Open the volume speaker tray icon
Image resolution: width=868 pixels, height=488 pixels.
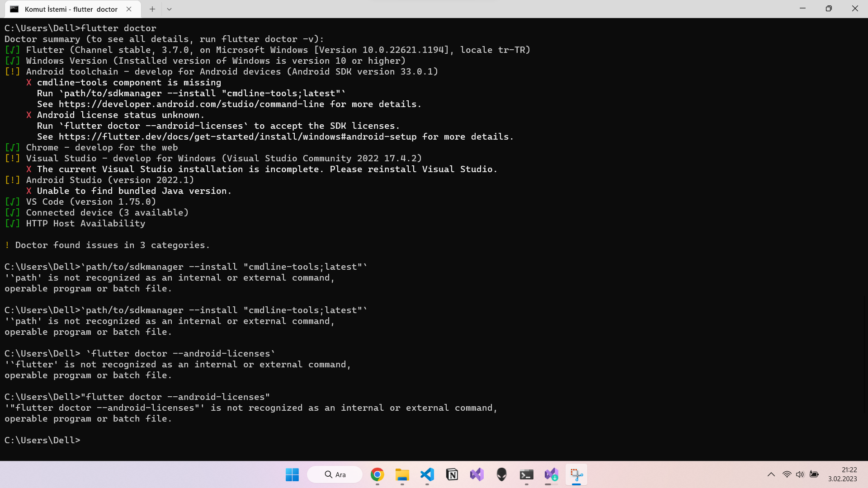800,474
